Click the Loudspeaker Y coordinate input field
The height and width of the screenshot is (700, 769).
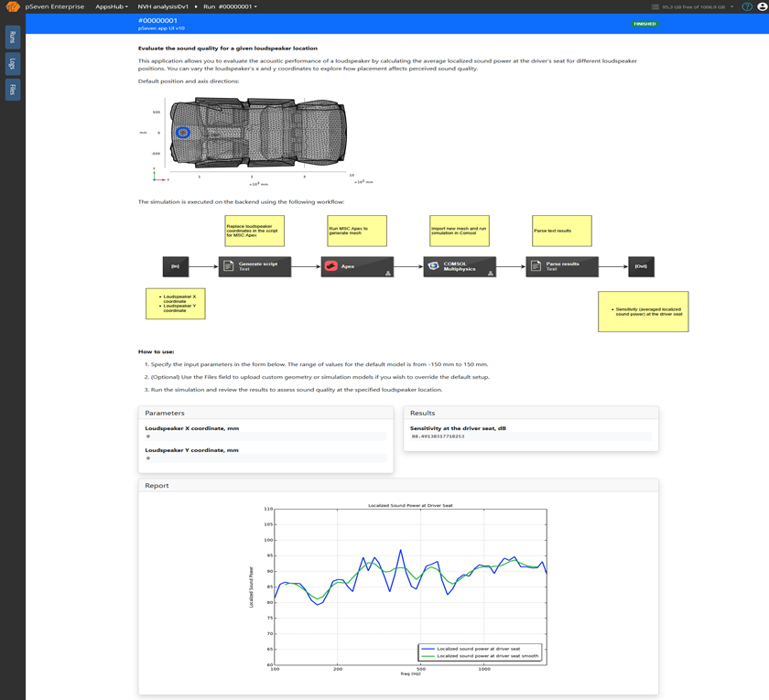point(265,458)
